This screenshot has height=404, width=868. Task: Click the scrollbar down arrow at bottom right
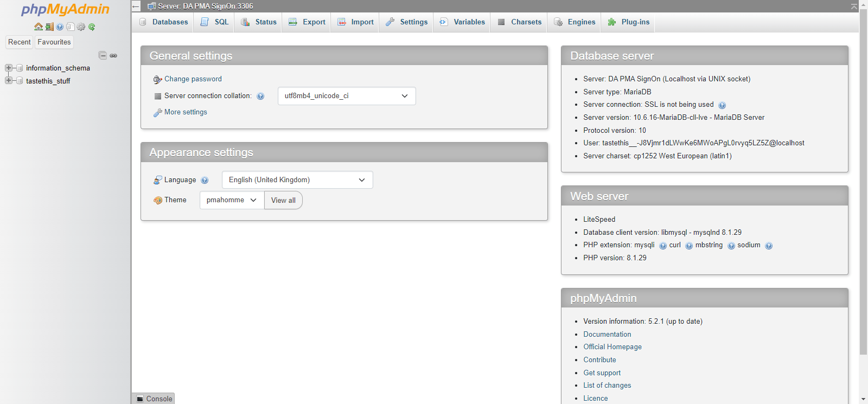863,399
